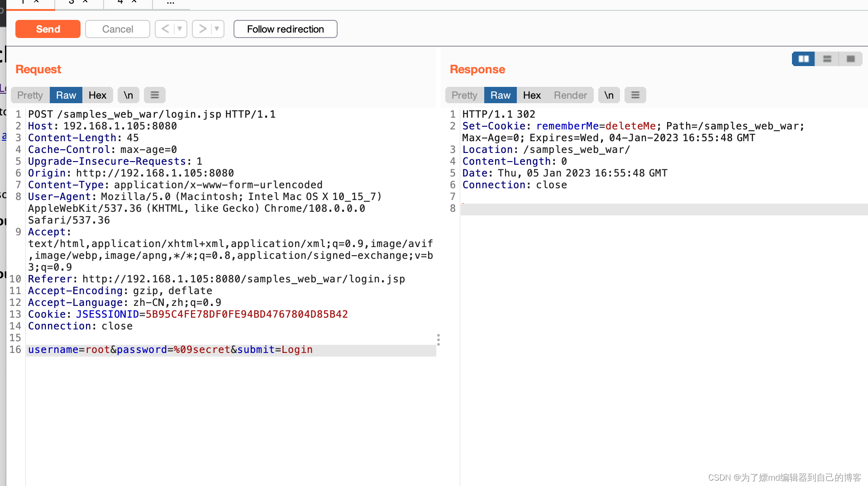The width and height of the screenshot is (868, 486).
Task: Open the overflow tabs '...' item
Action: click(171, 3)
